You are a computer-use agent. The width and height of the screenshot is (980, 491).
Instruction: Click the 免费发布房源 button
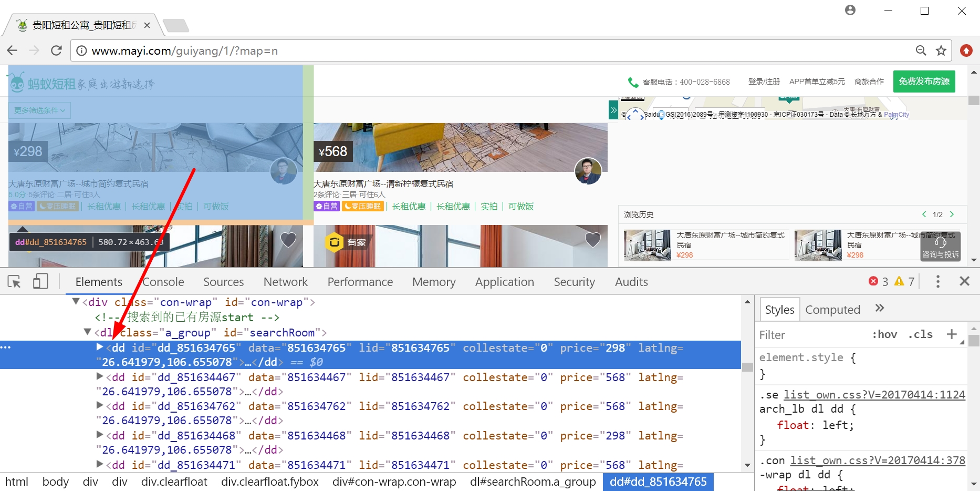point(924,81)
